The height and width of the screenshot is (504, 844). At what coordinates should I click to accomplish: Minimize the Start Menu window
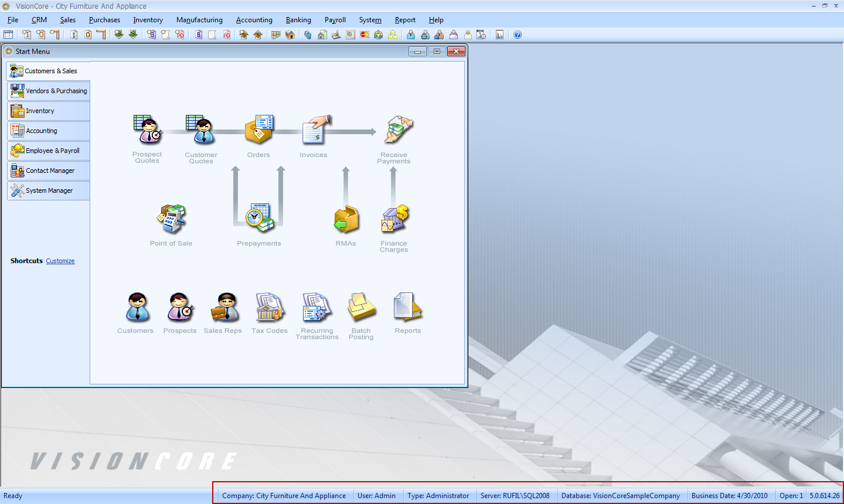(417, 52)
